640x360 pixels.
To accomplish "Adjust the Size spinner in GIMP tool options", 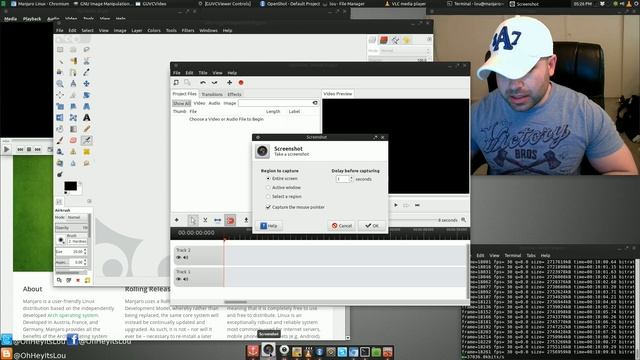I will click(x=85, y=252).
